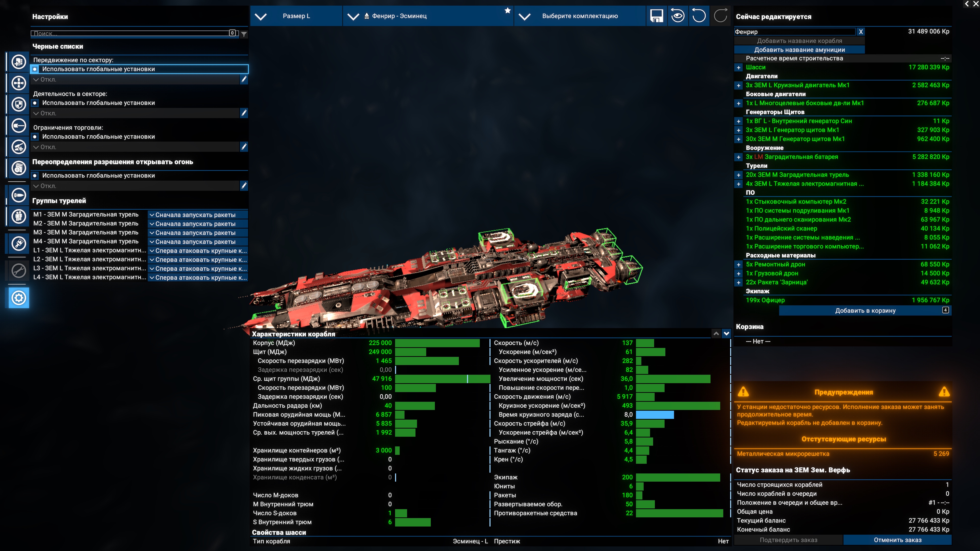The image size is (980, 551).
Task: Click the Поиск search field
Action: click(129, 33)
